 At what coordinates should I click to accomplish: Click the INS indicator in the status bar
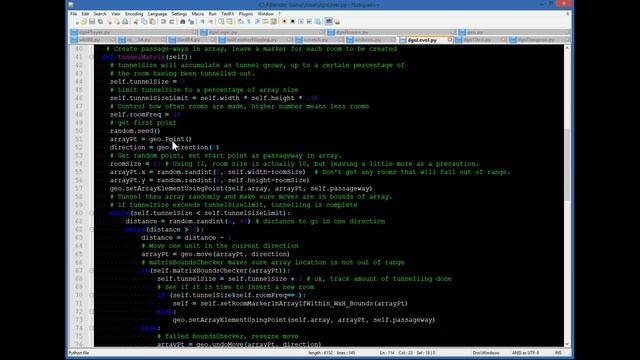point(558,353)
